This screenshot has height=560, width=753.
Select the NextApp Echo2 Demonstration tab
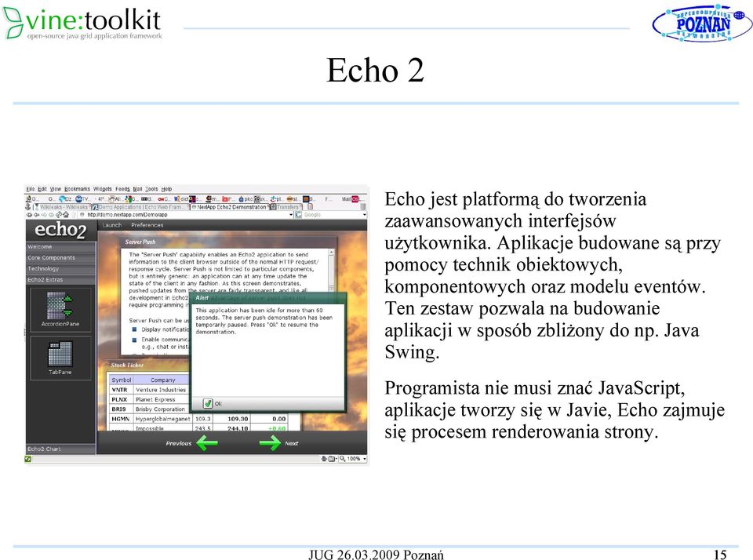[230, 207]
